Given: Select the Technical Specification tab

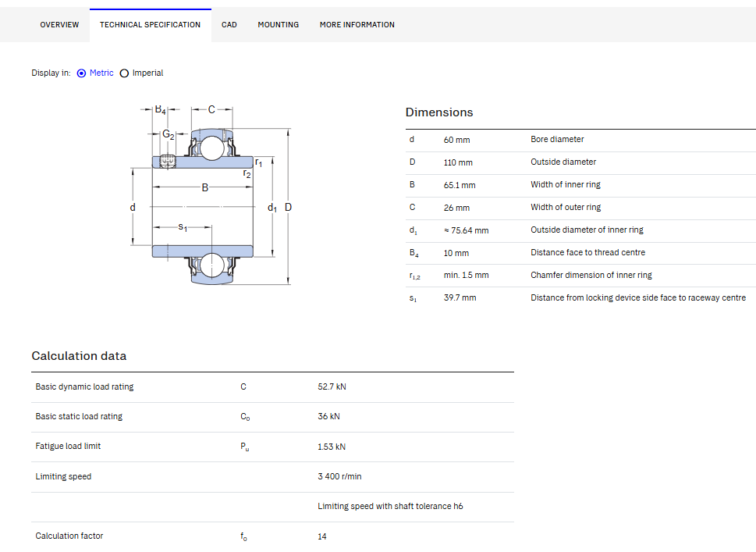Looking at the screenshot, I should pos(150,25).
